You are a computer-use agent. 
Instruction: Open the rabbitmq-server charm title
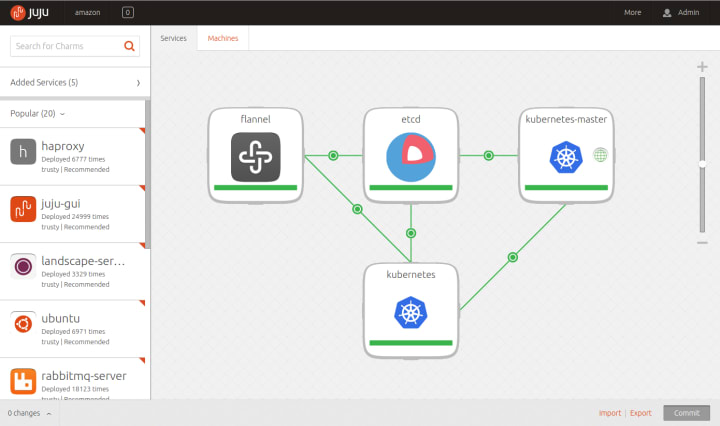[x=84, y=376]
